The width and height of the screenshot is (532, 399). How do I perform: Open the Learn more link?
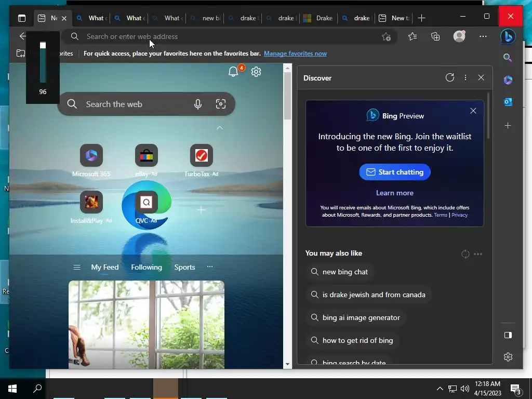pos(395,193)
